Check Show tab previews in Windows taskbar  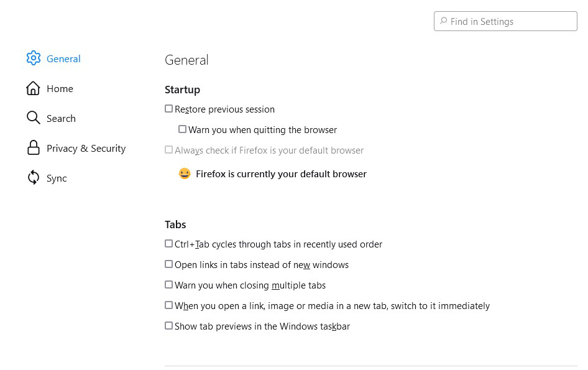(x=169, y=326)
